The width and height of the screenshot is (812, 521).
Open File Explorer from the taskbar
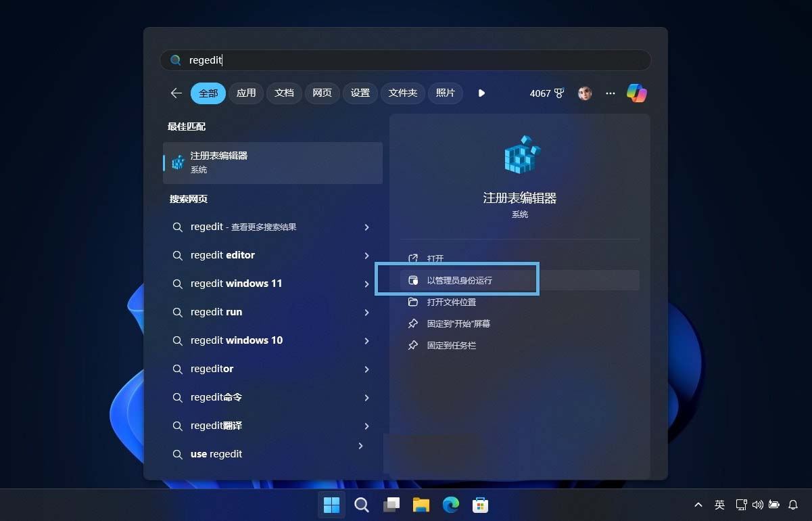coord(421,505)
